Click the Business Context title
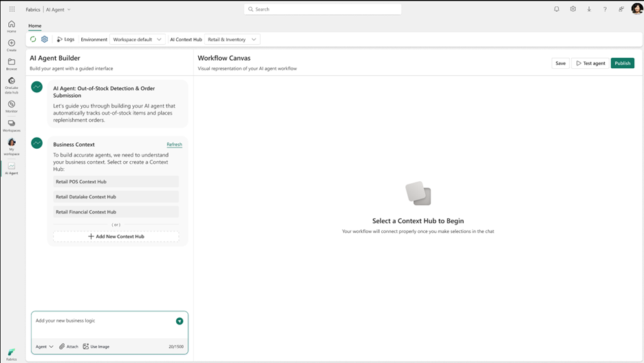Image resolution: width=644 pixels, height=363 pixels. pos(74,144)
